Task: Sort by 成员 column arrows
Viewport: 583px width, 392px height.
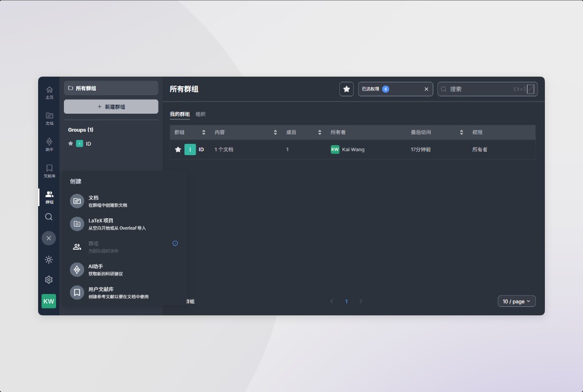Action: coord(320,132)
